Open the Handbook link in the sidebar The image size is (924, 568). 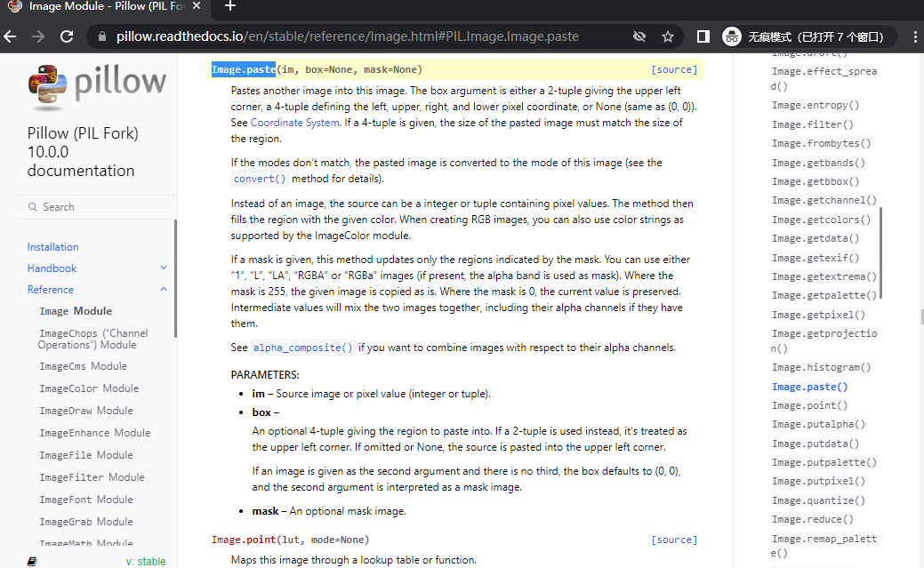(52, 268)
